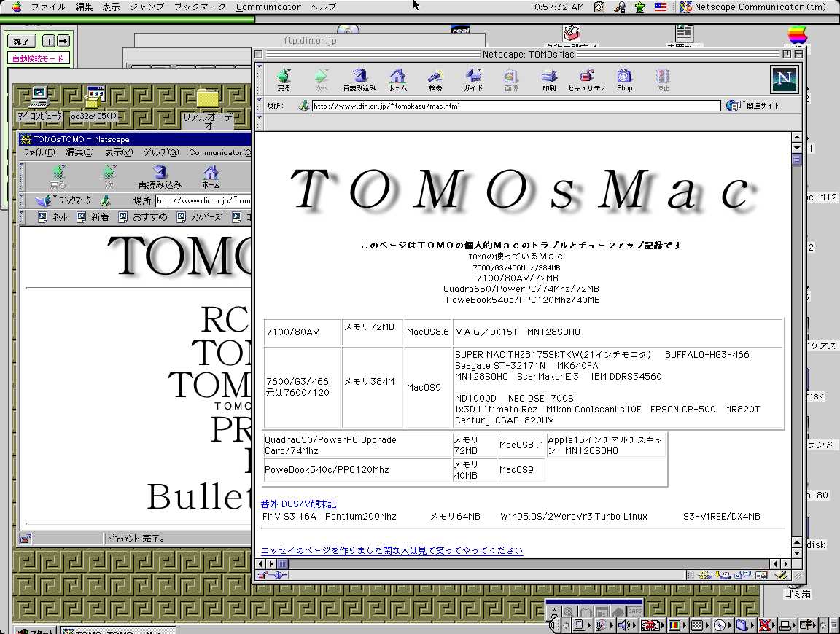Viewport: 840px width, 634px height.
Task: Open the Mailbox icon in component bar
Action: [724, 575]
